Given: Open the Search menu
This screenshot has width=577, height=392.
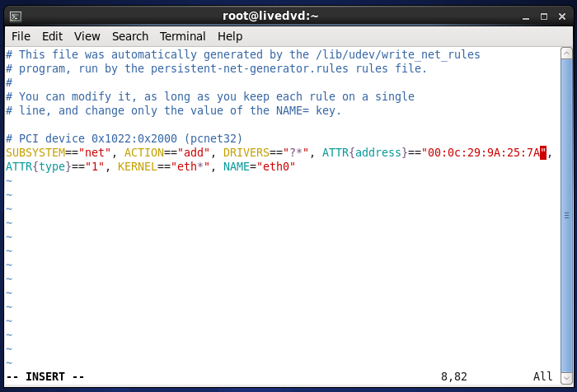Looking at the screenshot, I should (x=130, y=36).
